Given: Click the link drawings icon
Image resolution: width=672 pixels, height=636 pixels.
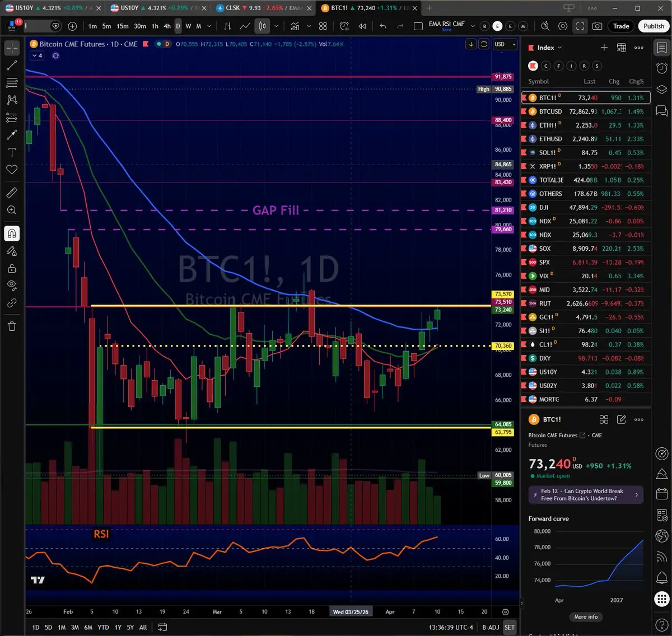Looking at the screenshot, I should pos(12,303).
